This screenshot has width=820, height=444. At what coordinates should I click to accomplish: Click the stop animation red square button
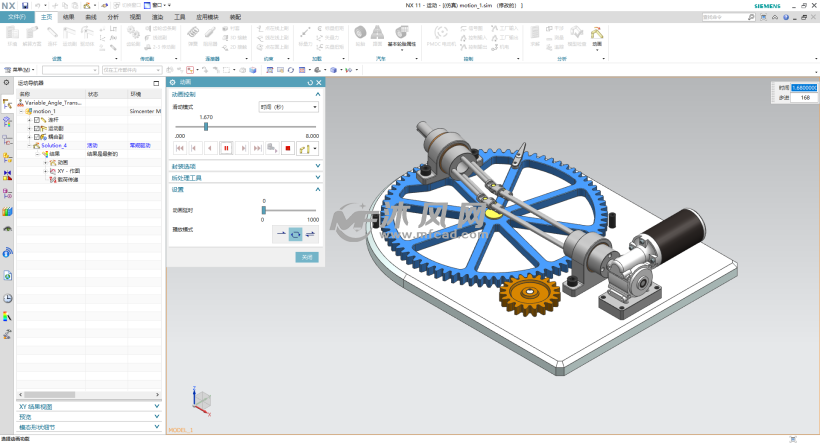(287, 148)
